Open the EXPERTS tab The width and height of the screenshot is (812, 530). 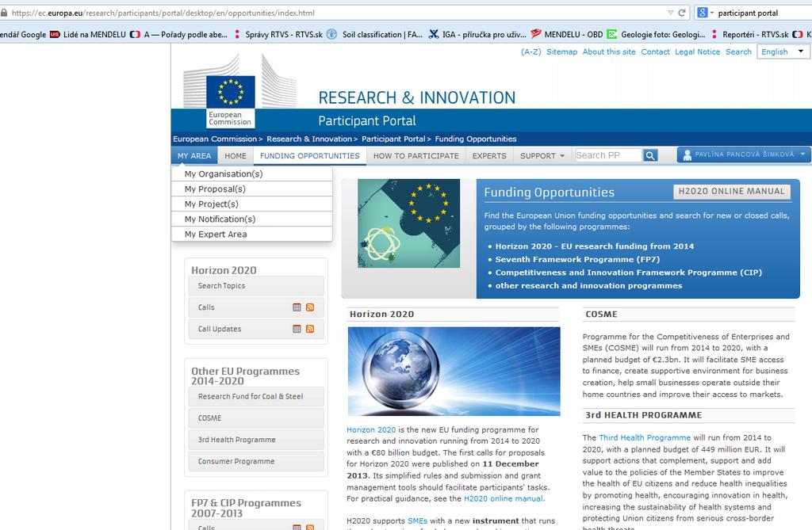point(489,156)
